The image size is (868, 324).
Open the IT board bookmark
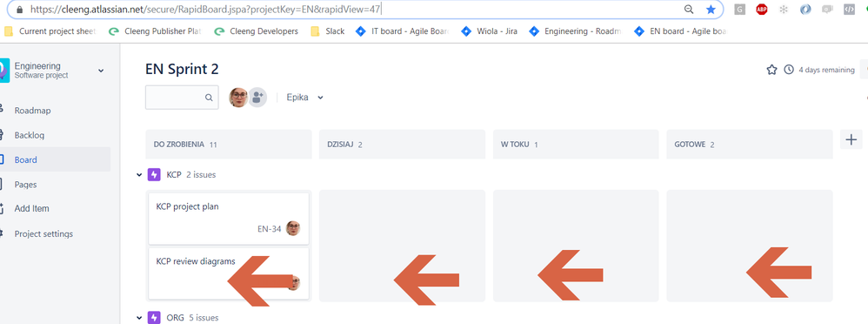pos(402,31)
